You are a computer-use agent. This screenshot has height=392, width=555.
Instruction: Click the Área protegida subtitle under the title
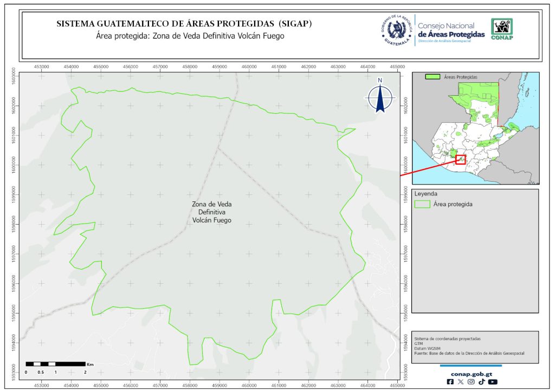point(189,36)
